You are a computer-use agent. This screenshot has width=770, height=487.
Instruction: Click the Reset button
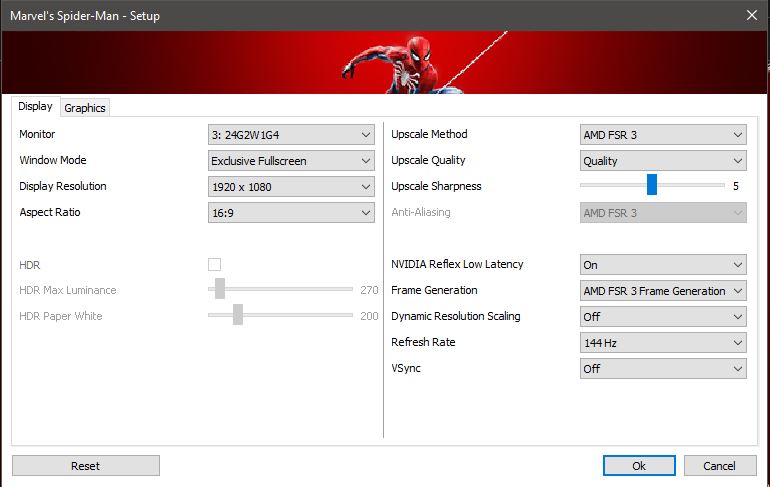pos(86,465)
